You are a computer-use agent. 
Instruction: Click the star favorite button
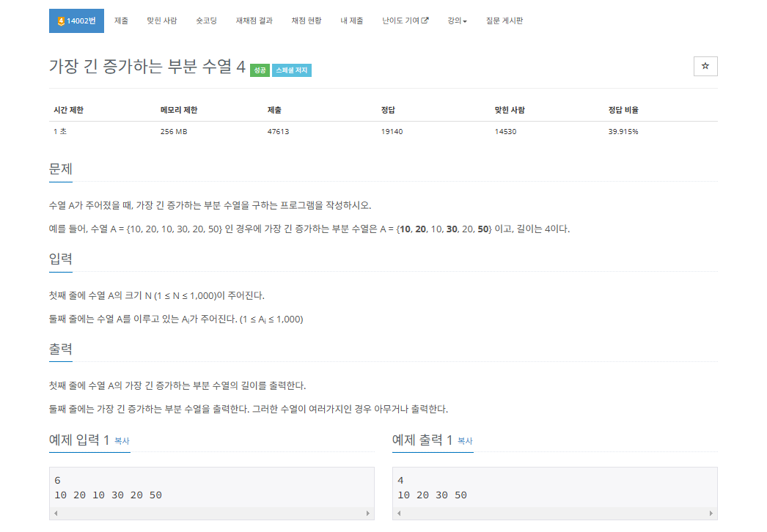coord(705,67)
